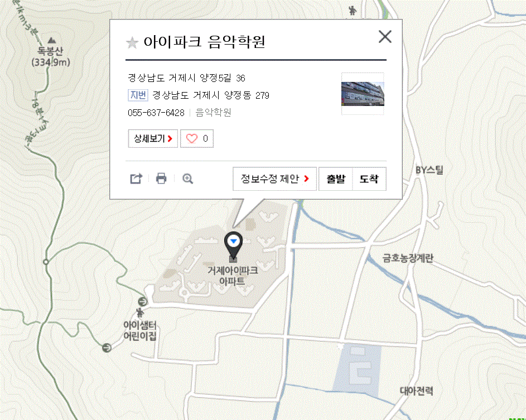Click phone number 055-637-6428

(x=156, y=113)
